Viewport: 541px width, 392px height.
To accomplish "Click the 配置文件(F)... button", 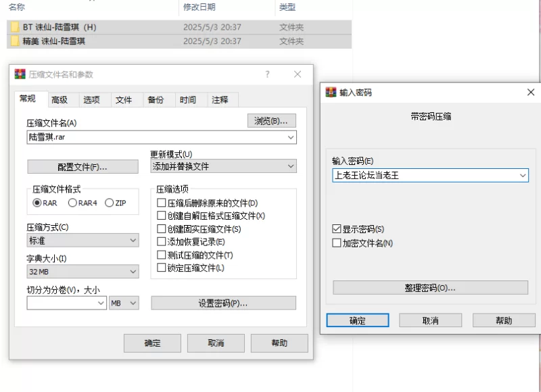I will (83, 167).
